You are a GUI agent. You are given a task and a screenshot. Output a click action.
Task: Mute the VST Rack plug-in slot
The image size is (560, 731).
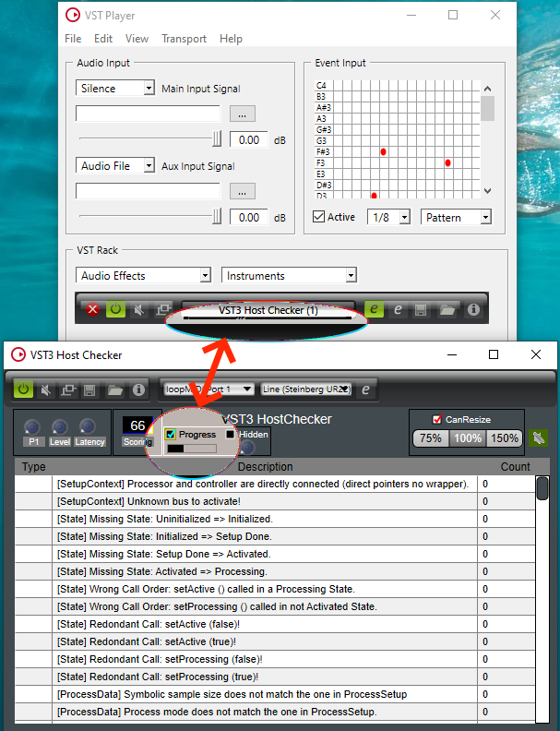click(138, 309)
